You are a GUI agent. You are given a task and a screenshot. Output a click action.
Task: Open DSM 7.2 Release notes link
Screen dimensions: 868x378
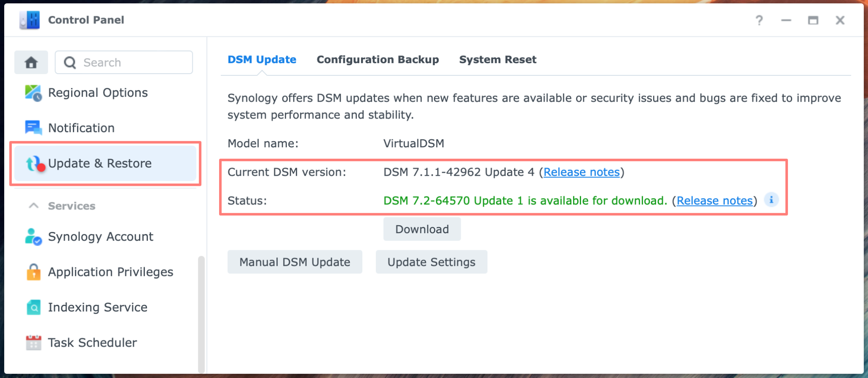pos(715,201)
